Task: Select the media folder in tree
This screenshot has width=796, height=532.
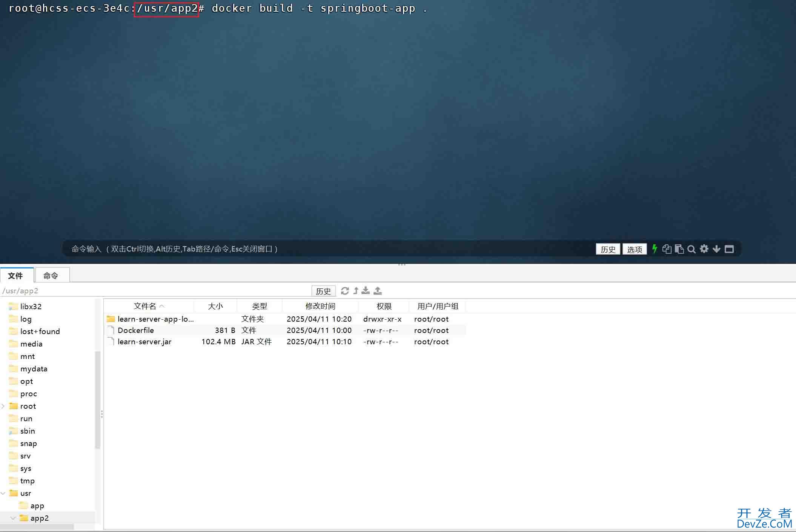Action: (31, 344)
